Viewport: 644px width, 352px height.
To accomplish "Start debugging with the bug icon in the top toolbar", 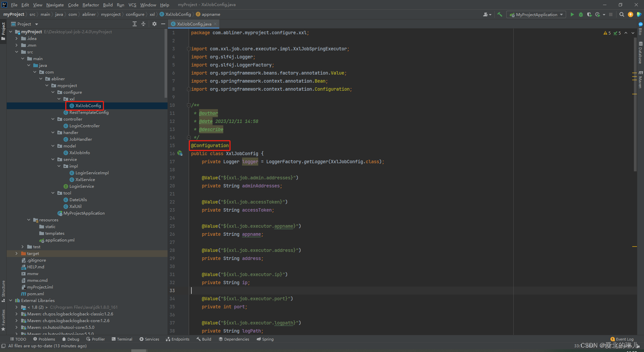I will tap(581, 14).
